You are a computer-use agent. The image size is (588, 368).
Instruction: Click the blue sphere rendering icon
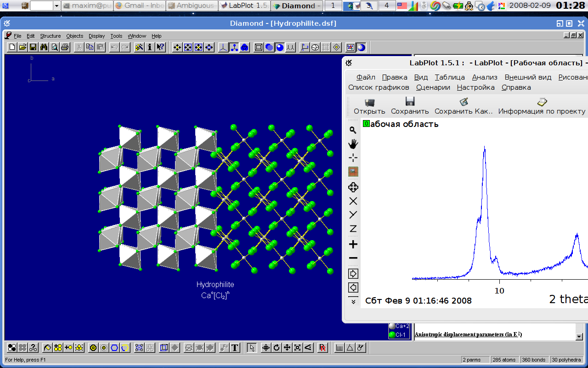(x=280, y=47)
